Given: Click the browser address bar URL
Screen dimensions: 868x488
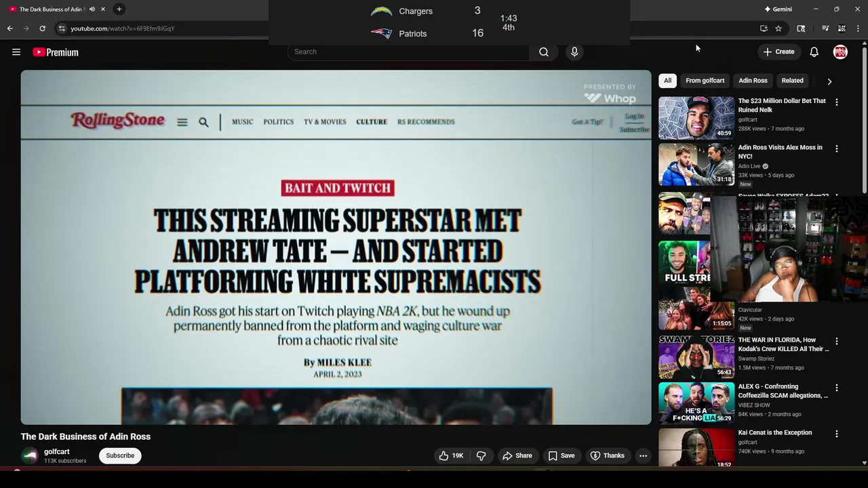Looking at the screenshot, I should click(x=123, y=28).
